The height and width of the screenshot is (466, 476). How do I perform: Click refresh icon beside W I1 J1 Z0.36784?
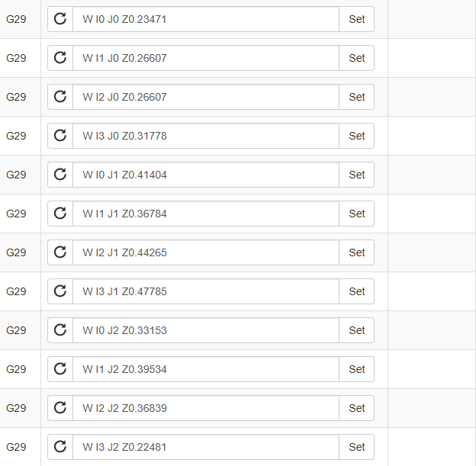tap(60, 214)
